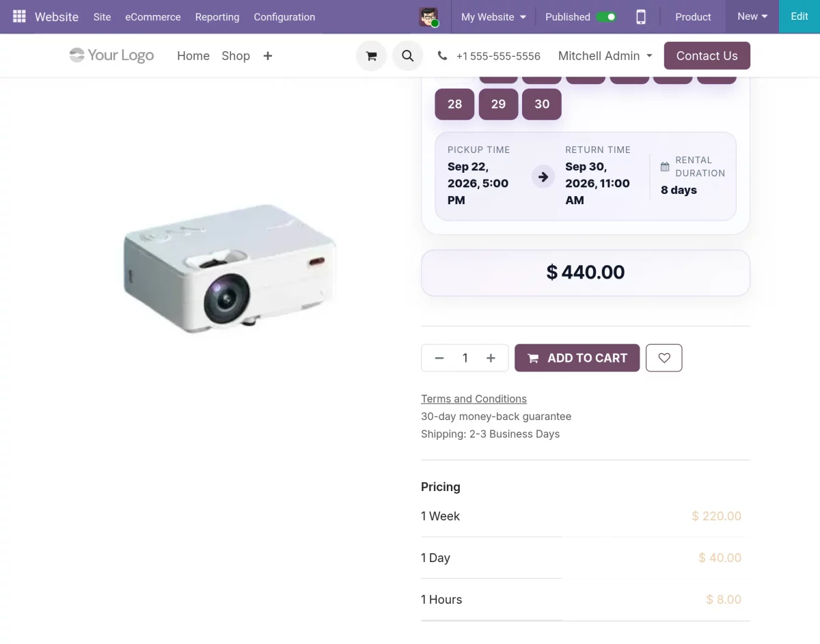Viewport: 820px width, 644px height.
Task: Toggle the Published switch
Action: (x=606, y=17)
